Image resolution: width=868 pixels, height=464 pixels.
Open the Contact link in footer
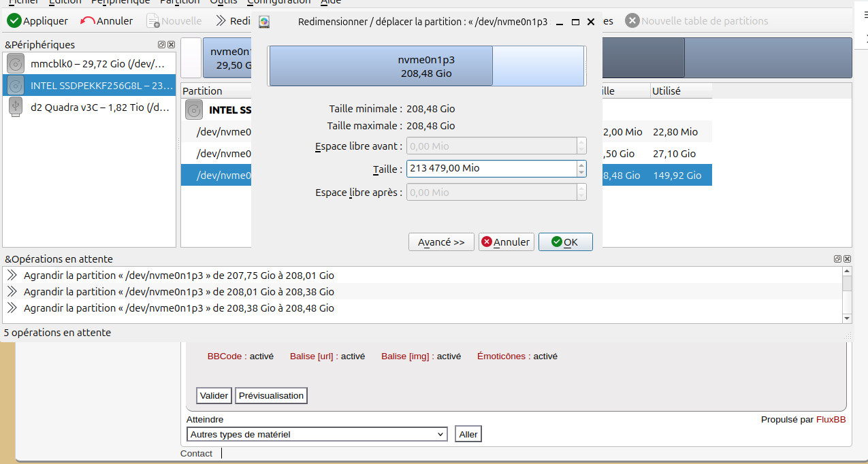pyautogui.click(x=196, y=453)
